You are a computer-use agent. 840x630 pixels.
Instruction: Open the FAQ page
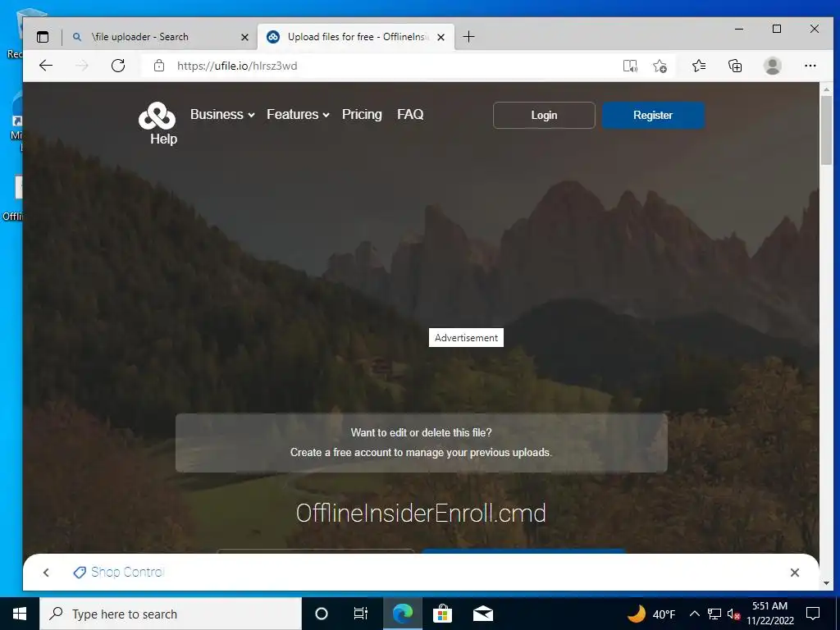pos(410,114)
